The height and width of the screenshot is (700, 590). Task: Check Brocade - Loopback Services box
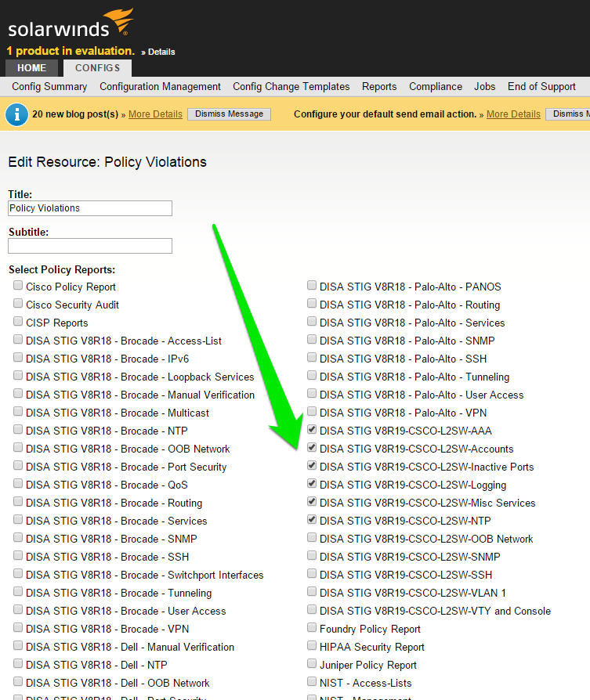18,375
